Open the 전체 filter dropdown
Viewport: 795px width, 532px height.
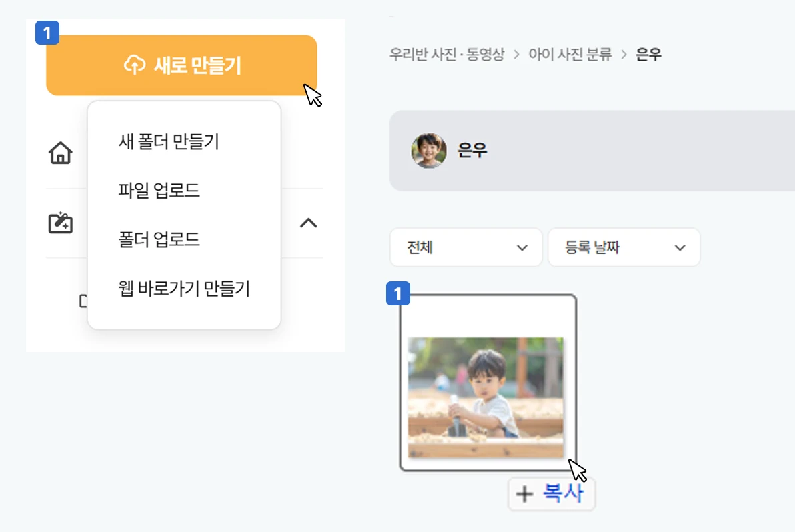(466, 247)
